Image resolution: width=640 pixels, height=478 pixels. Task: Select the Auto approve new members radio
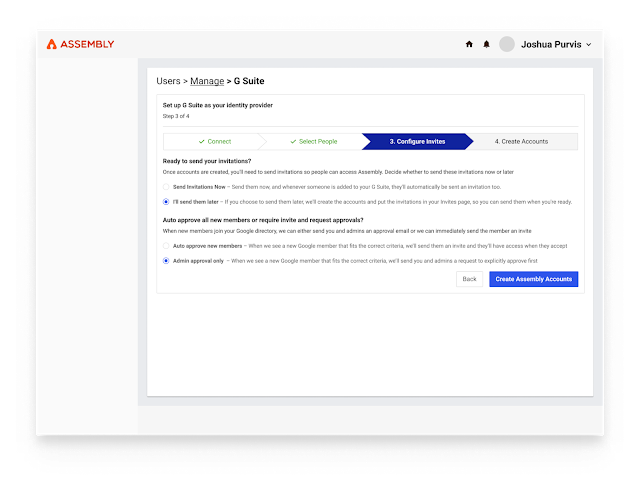coord(166,246)
